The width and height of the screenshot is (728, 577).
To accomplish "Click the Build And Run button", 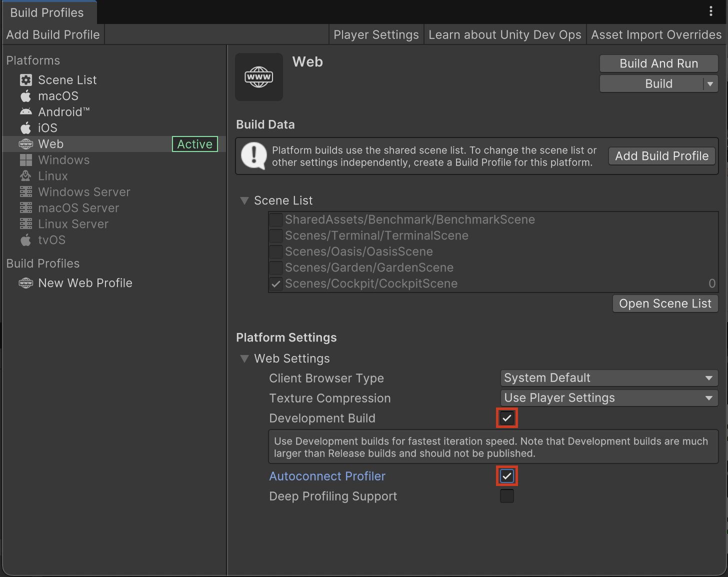I will pos(658,63).
